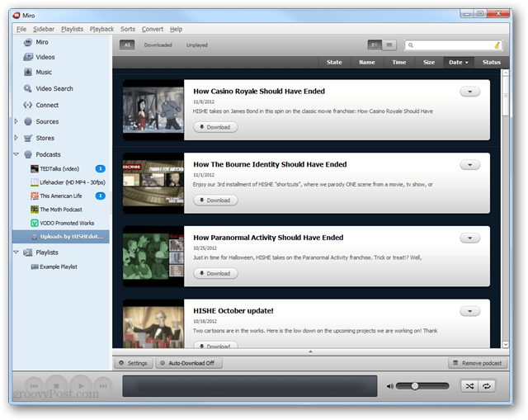This screenshot has width=528, height=420.
Task: Select Uploads by HISHEdot feed
Action: 61,237
